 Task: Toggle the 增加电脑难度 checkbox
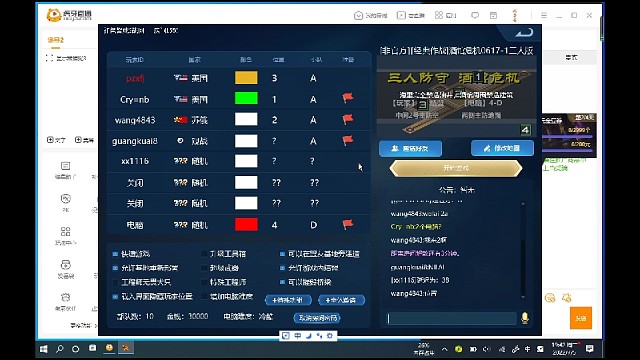(204, 296)
